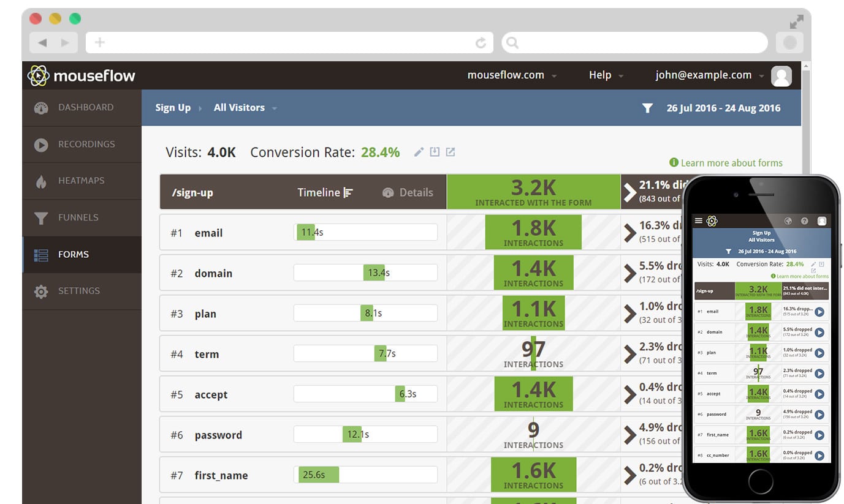844x504 pixels.
Task: Open the john@example.com account dropdown
Action: click(x=710, y=75)
